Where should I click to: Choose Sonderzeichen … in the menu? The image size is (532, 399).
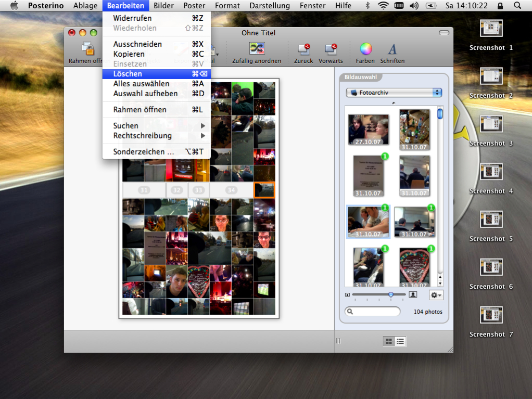(x=156, y=152)
